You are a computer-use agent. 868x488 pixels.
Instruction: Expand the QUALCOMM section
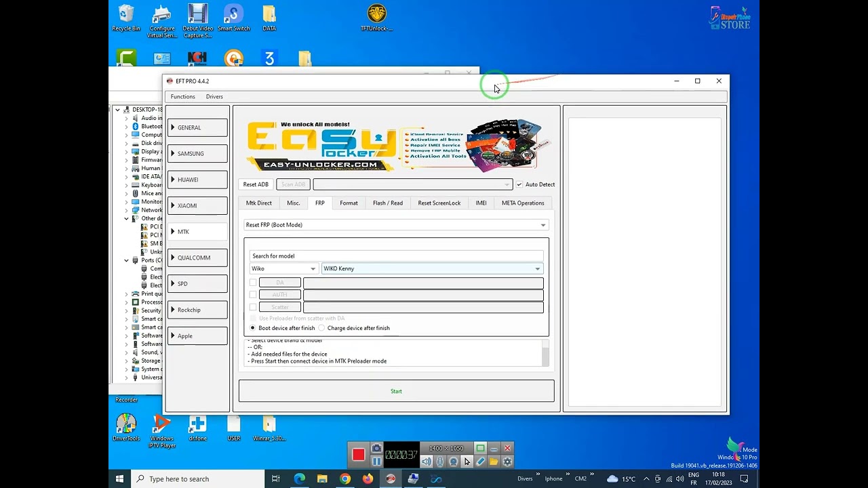tap(197, 258)
